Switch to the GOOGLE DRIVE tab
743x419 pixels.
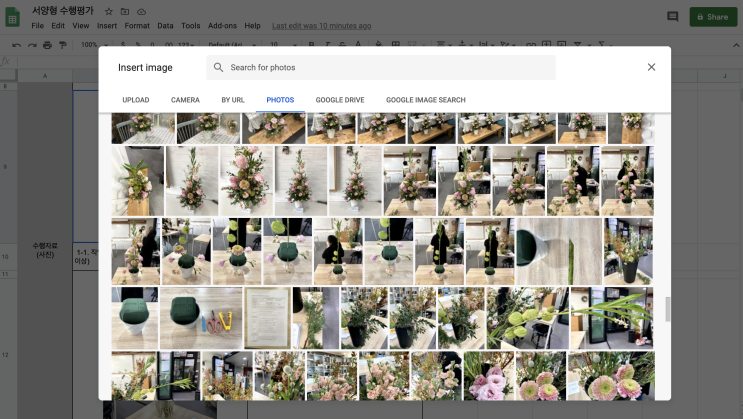340,100
